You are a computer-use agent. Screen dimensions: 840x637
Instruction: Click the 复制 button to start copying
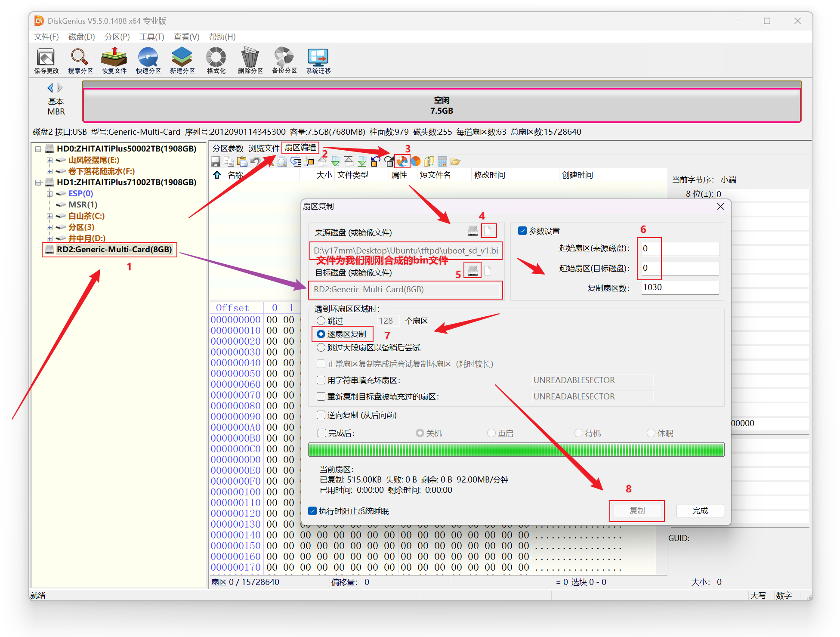637,510
